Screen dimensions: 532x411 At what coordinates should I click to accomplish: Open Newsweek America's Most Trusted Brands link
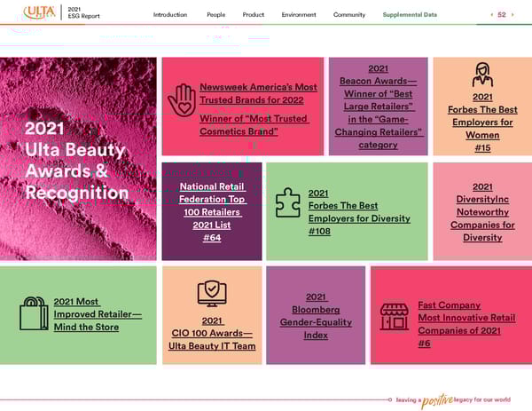point(258,93)
